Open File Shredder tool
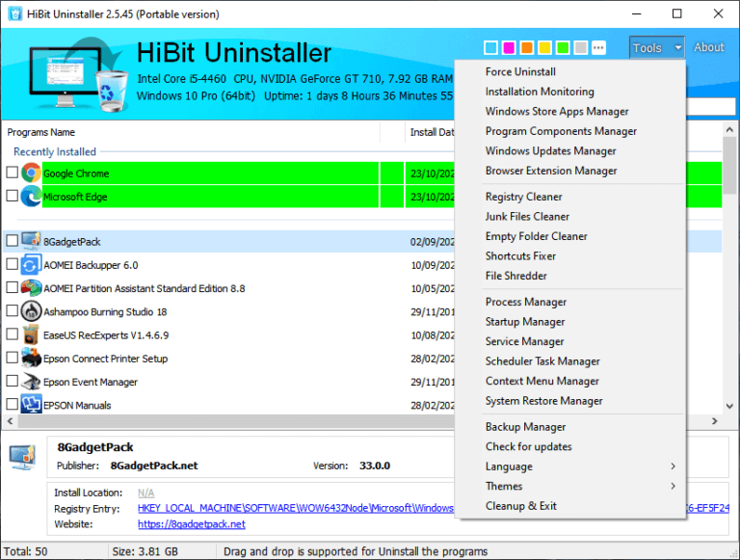The height and width of the screenshot is (560, 740). point(516,276)
